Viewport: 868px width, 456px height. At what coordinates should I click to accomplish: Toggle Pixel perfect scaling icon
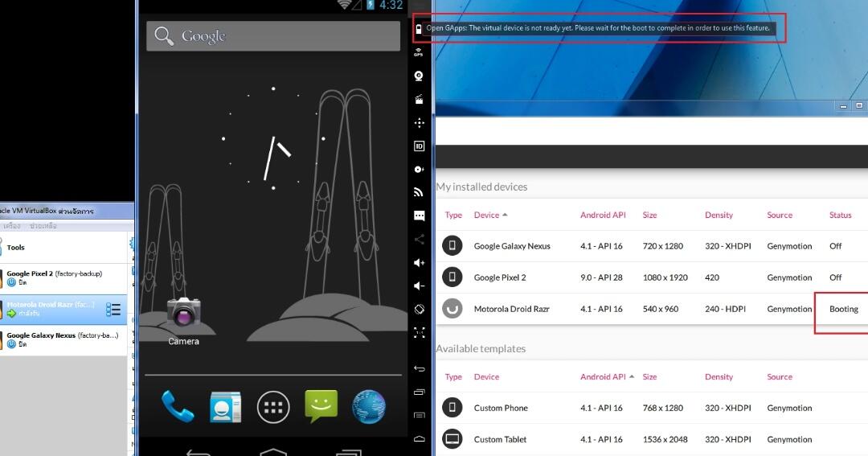coord(419,332)
